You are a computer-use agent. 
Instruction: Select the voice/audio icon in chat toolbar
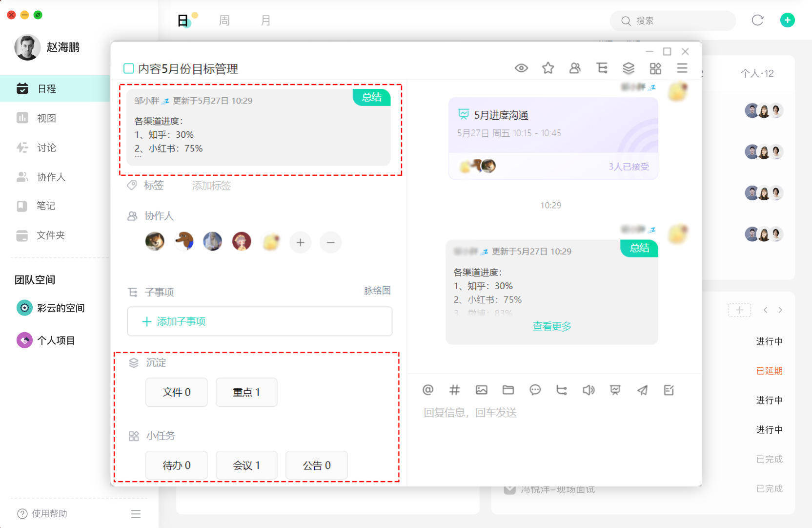tap(589, 390)
